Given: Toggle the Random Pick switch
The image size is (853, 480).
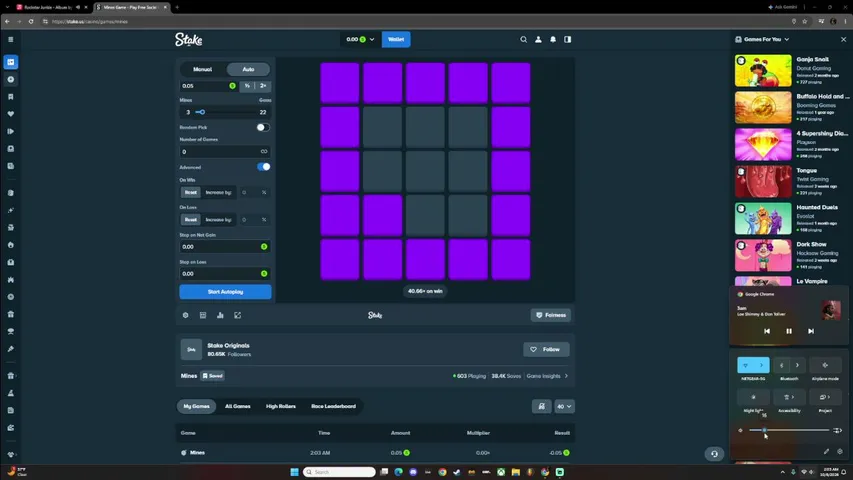Looking at the screenshot, I should (263, 127).
